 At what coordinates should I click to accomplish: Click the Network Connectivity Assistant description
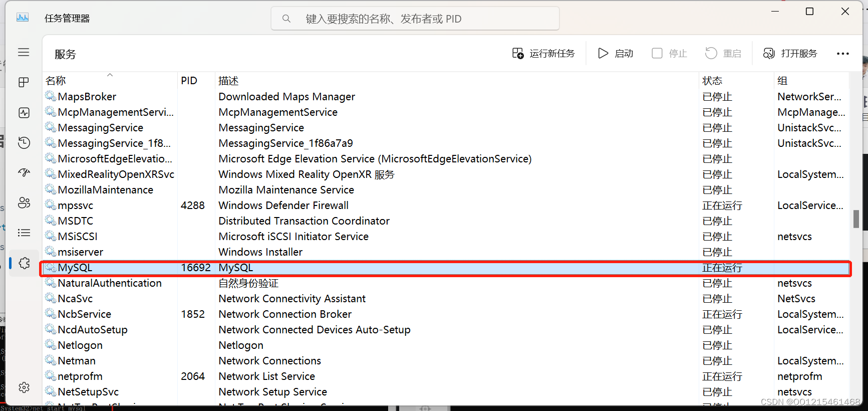[292, 299]
